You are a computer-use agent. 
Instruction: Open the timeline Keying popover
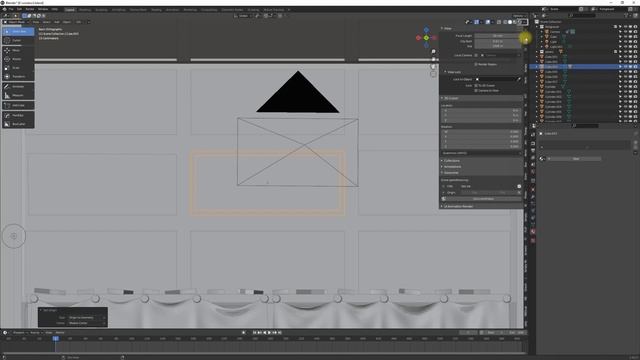[36, 333]
